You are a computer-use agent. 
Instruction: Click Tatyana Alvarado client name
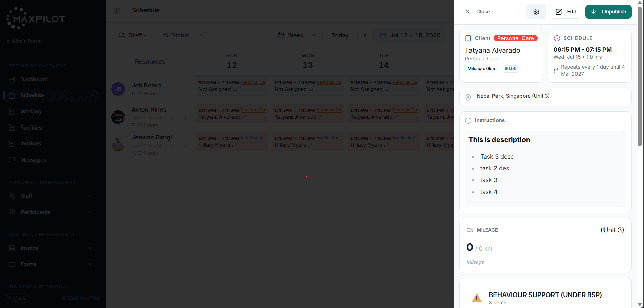click(x=492, y=50)
